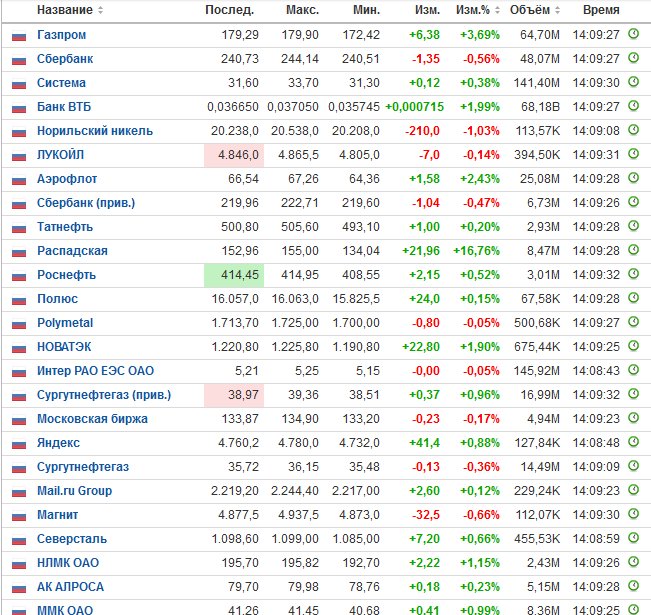The image size is (651, 615).
Task: Click the Время column header
Action: [601, 10]
